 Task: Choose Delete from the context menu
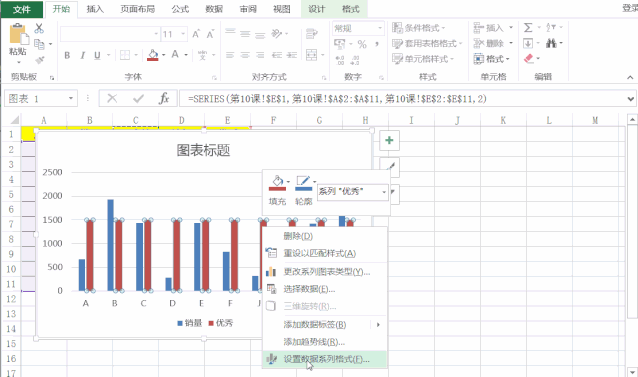pos(325,236)
